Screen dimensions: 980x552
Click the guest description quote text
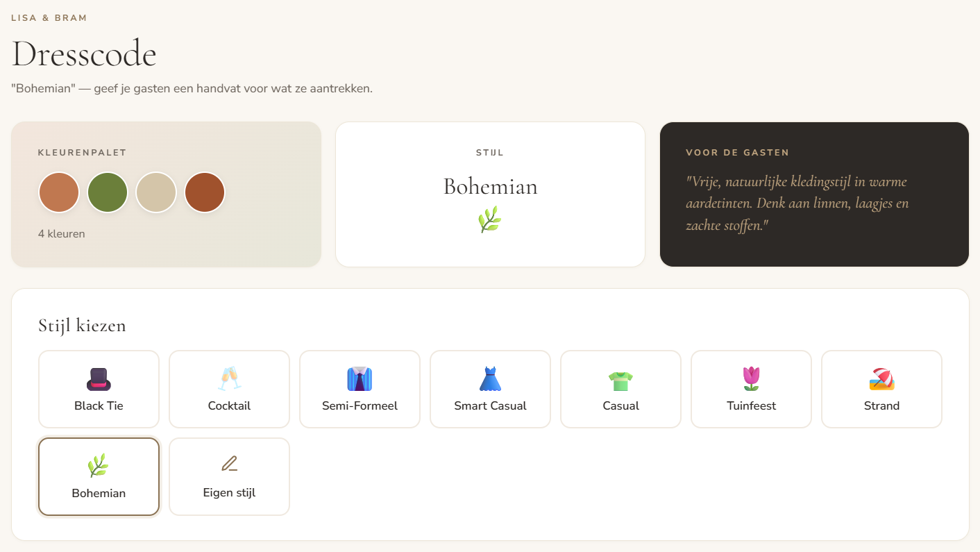pyautogui.click(x=797, y=203)
